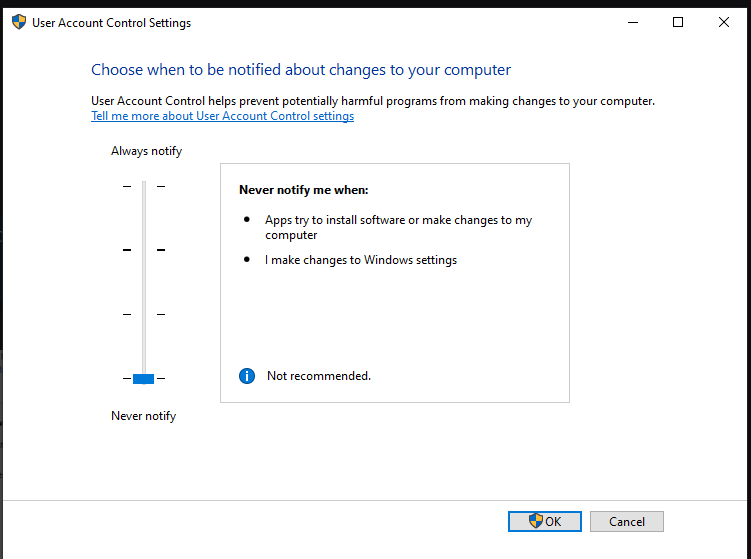Click the shield icon on the OK button
Screen dimensions: 751x559
(x=535, y=521)
